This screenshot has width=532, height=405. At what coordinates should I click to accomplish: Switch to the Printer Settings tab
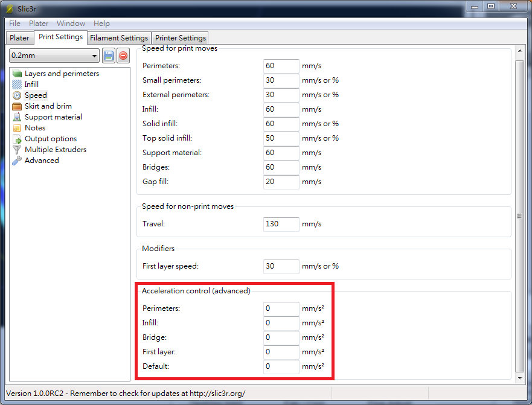point(181,37)
